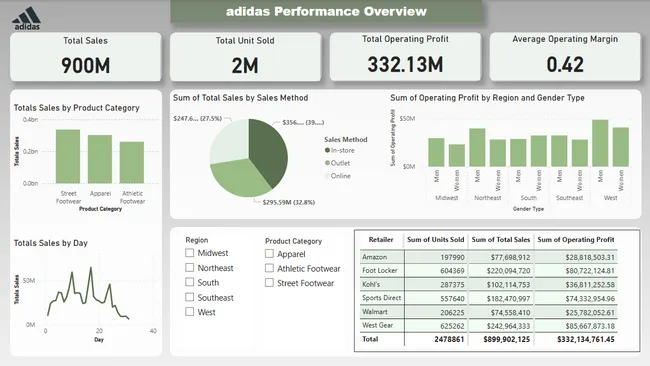The width and height of the screenshot is (650, 366).
Task: Click the $295.59M (32.8%) pie label
Action: (289, 202)
